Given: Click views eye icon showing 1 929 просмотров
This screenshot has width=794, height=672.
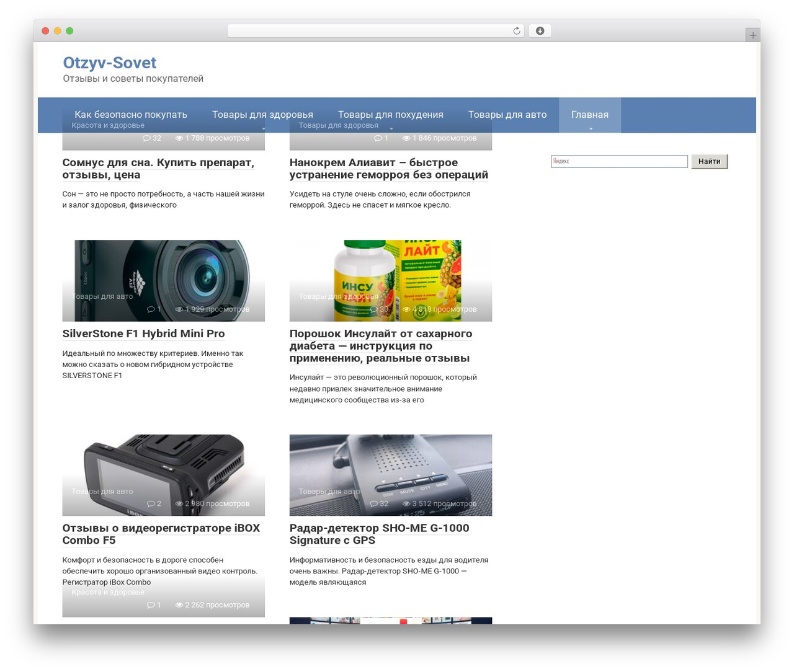Looking at the screenshot, I should click(179, 309).
